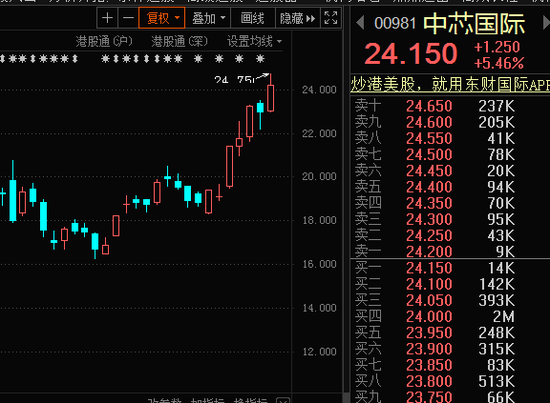Close indicator panel X box at bottom
The width and height of the screenshot is (550, 403).
[x=283, y=400]
